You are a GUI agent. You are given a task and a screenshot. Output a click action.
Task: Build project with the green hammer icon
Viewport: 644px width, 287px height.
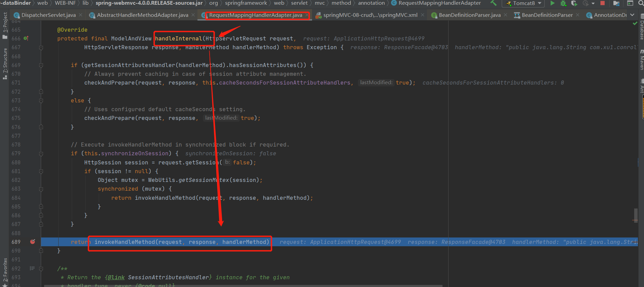click(493, 3)
